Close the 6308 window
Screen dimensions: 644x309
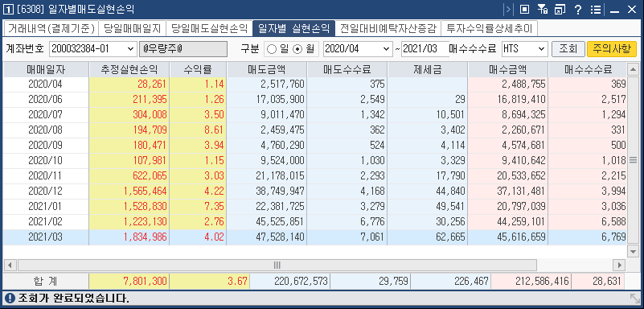(631, 10)
